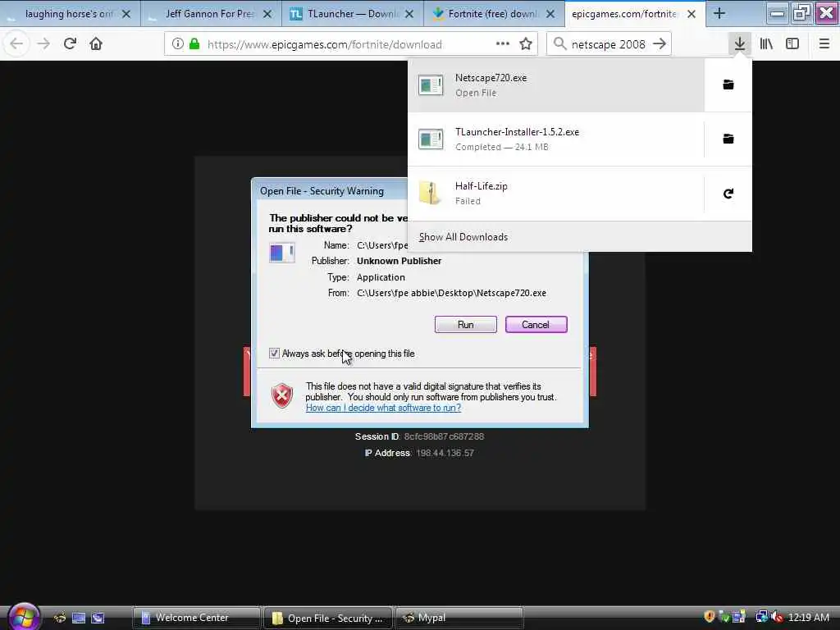Close the TLauncher Download tab
840x630 pixels.
click(x=409, y=14)
